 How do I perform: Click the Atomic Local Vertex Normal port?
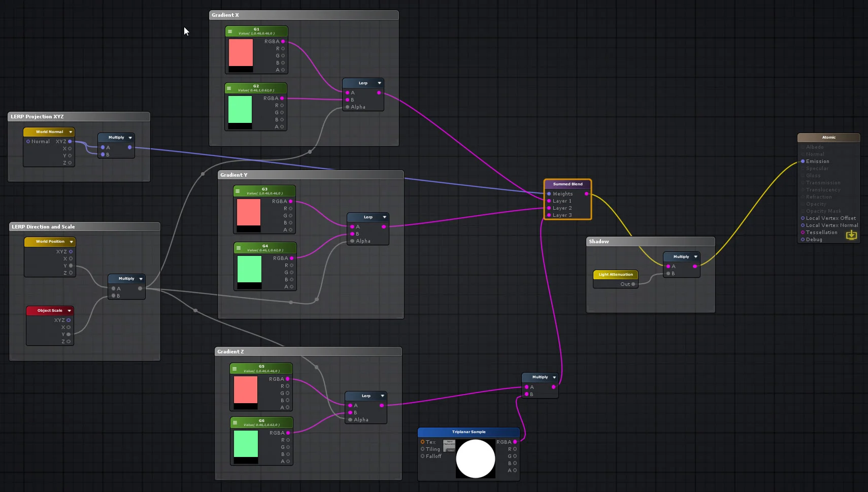pos(803,225)
